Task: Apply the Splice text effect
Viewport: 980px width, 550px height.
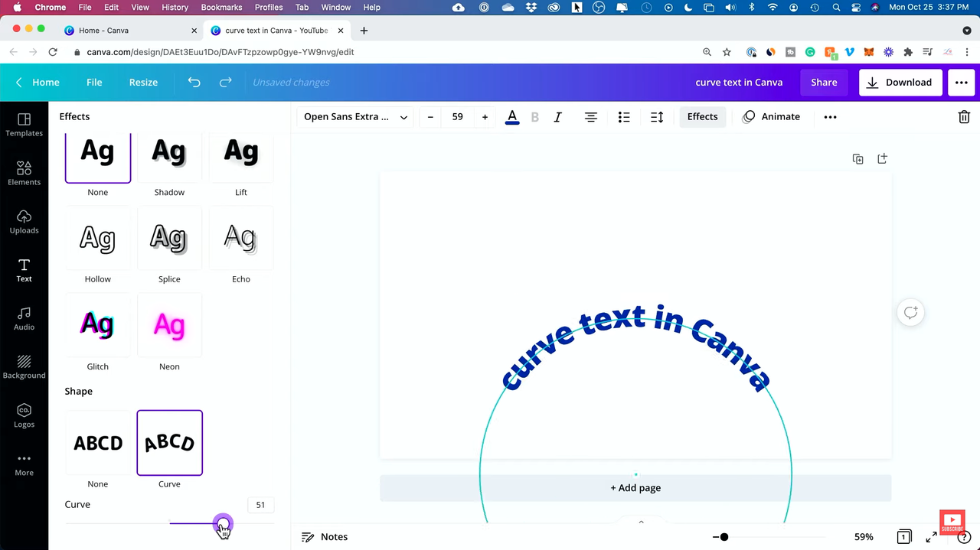Action: tap(169, 238)
